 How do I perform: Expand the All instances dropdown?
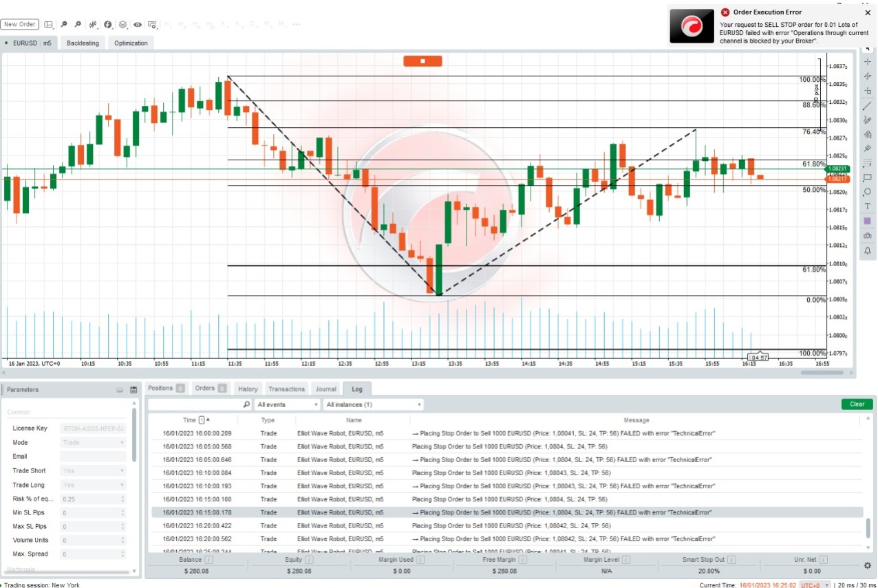tap(372, 404)
